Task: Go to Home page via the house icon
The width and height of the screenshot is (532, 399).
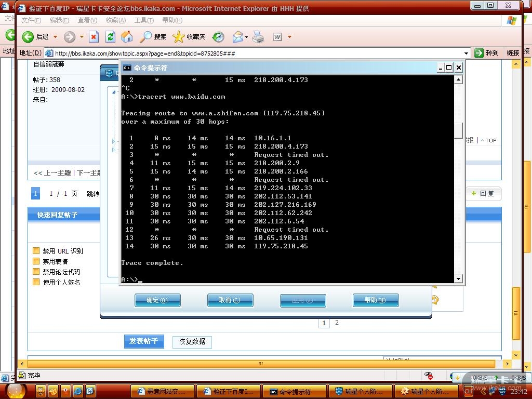Action: coord(126,36)
